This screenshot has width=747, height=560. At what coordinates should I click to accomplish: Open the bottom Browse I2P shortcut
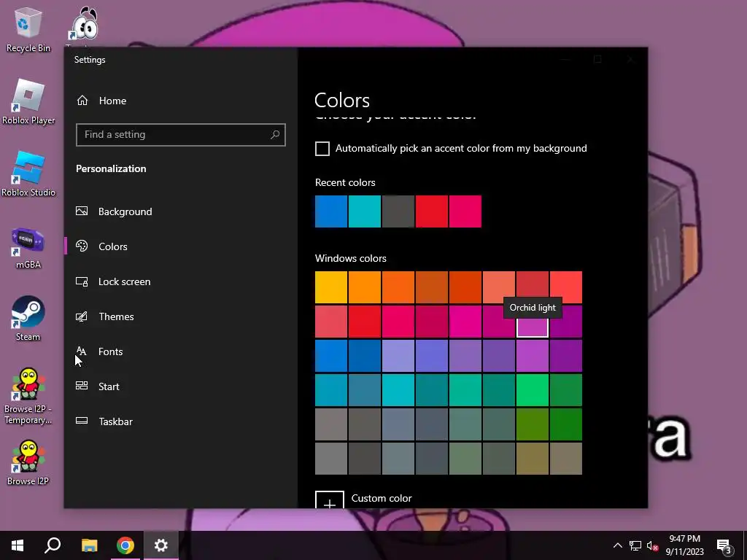click(x=28, y=463)
